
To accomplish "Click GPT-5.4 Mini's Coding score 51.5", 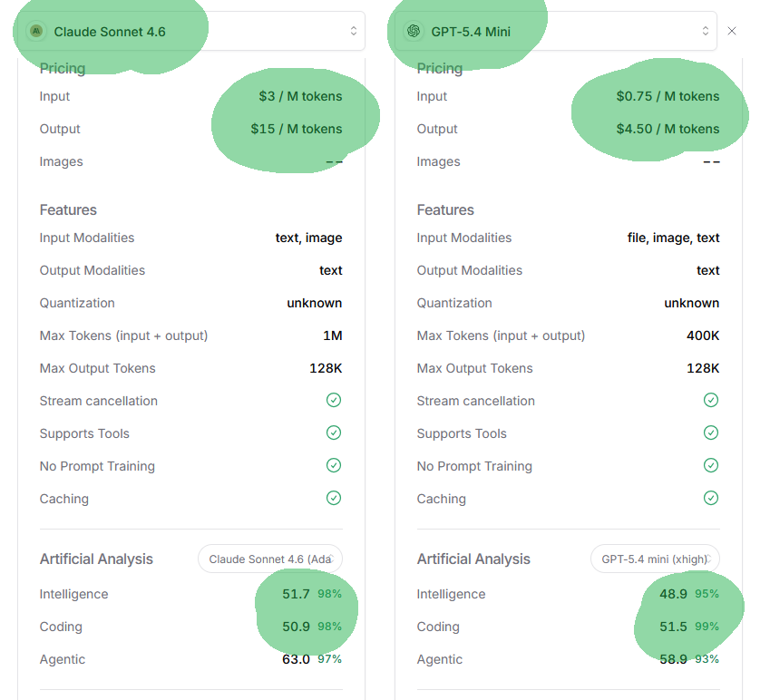I will [673, 627].
